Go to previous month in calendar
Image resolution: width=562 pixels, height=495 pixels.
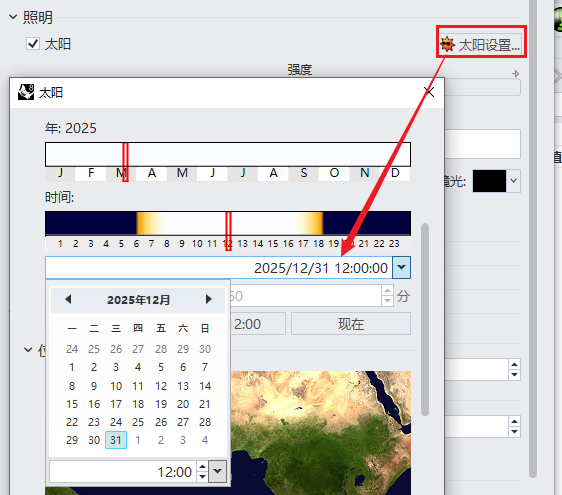coord(68,299)
